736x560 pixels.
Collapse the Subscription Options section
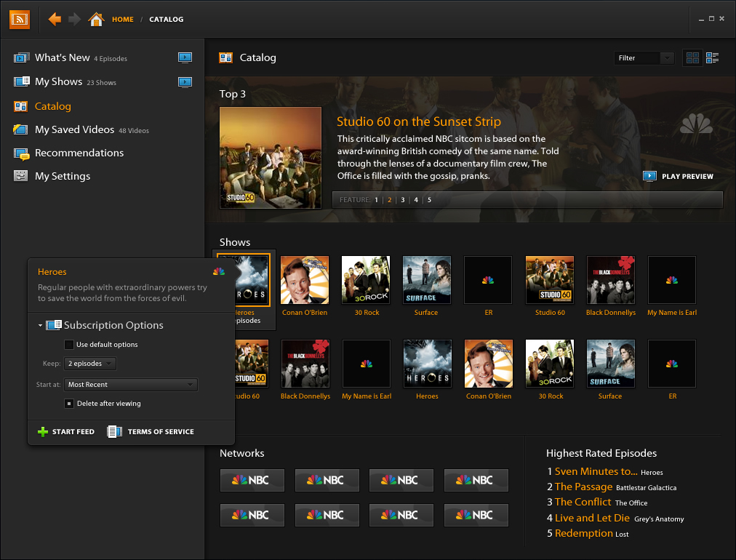pyautogui.click(x=41, y=326)
